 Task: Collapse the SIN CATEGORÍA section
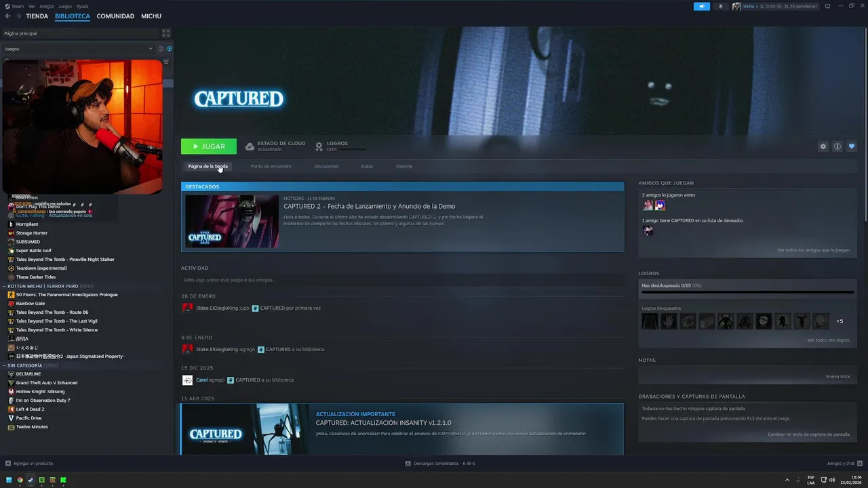click(x=5, y=365)
